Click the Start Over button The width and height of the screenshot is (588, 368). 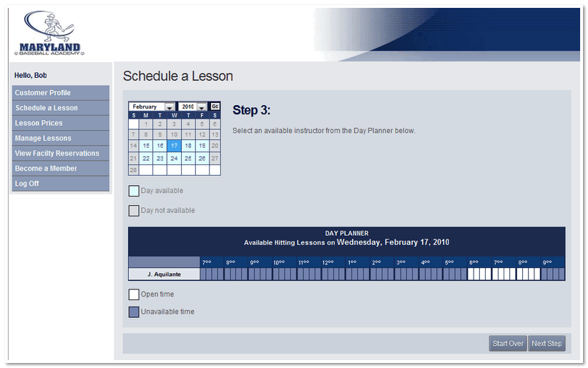(508, 343)
